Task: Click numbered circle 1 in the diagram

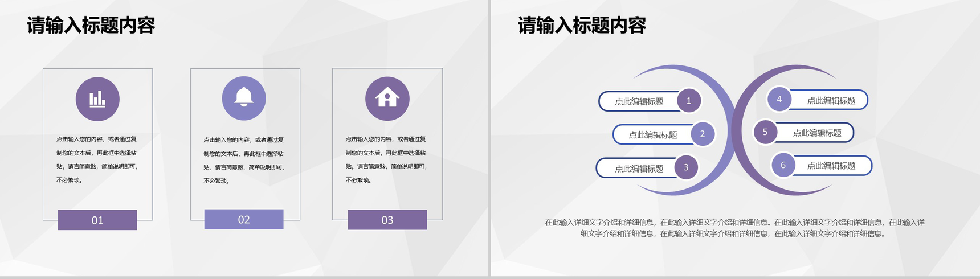Action: (688, 101)
